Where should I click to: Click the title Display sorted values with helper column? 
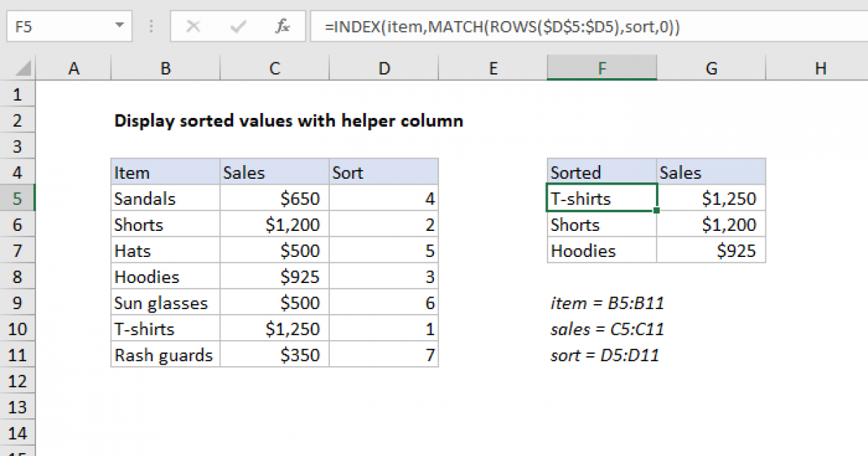pos(289,121)
